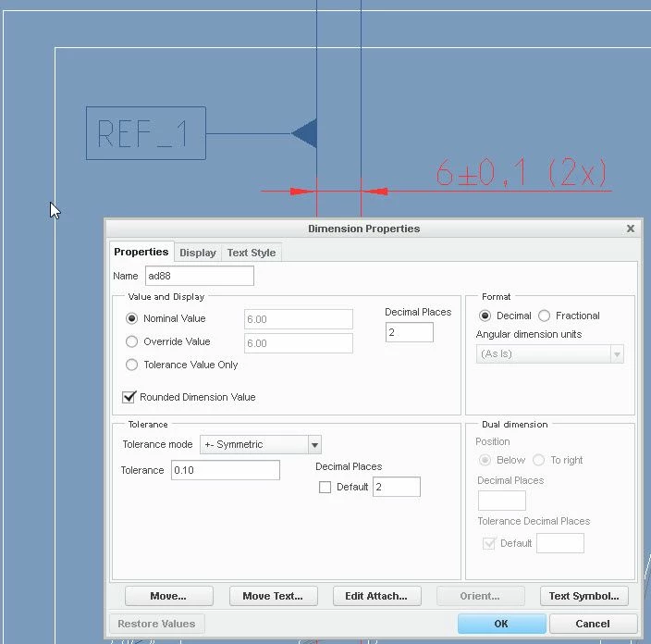
Task: Click the Name field containing ad88
Action: 200,276
